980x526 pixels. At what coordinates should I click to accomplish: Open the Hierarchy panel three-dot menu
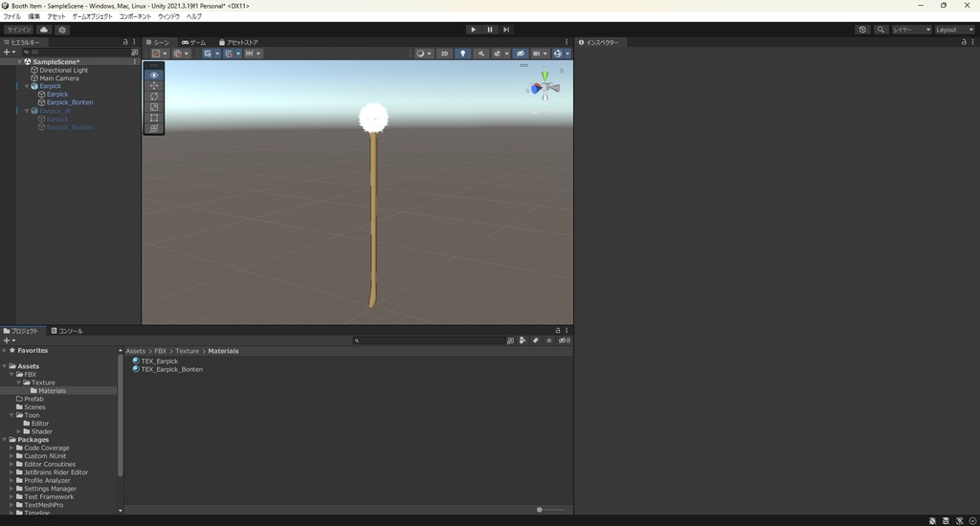click(134, 42)
